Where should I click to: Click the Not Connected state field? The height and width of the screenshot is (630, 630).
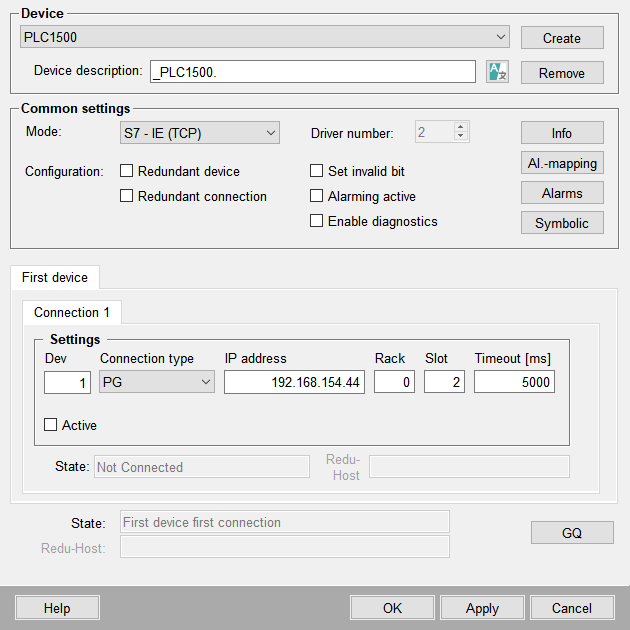[x=202, y=466]
